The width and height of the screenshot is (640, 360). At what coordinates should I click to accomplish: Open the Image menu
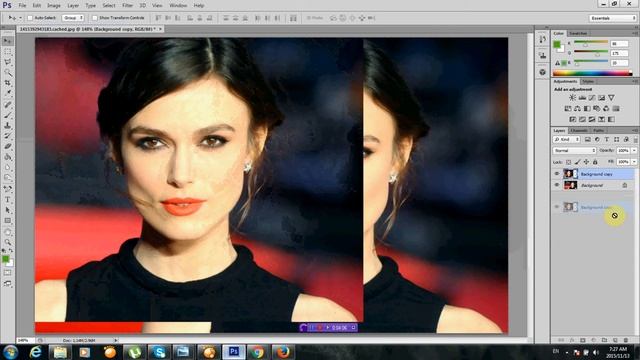54,6
